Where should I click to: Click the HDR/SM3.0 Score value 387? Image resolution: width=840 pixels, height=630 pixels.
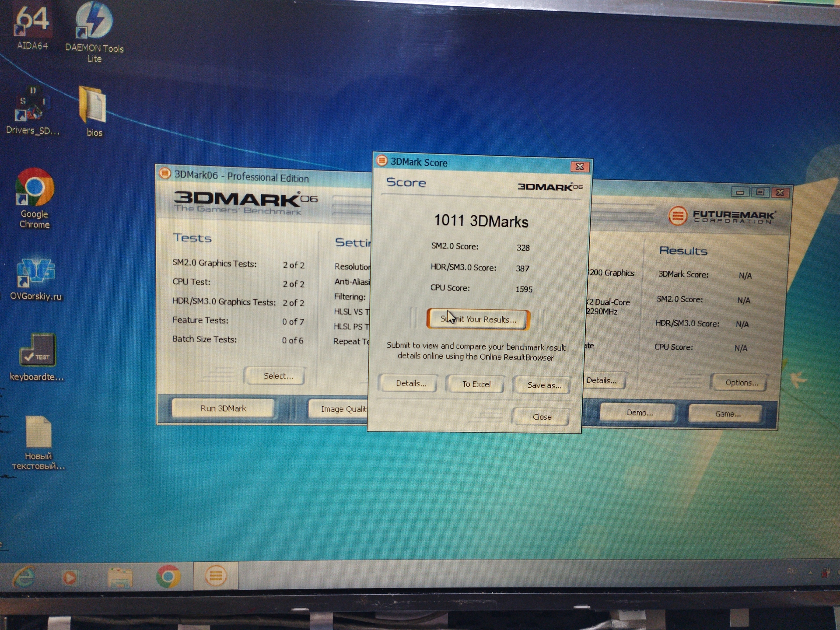click(x=522, y=269)
